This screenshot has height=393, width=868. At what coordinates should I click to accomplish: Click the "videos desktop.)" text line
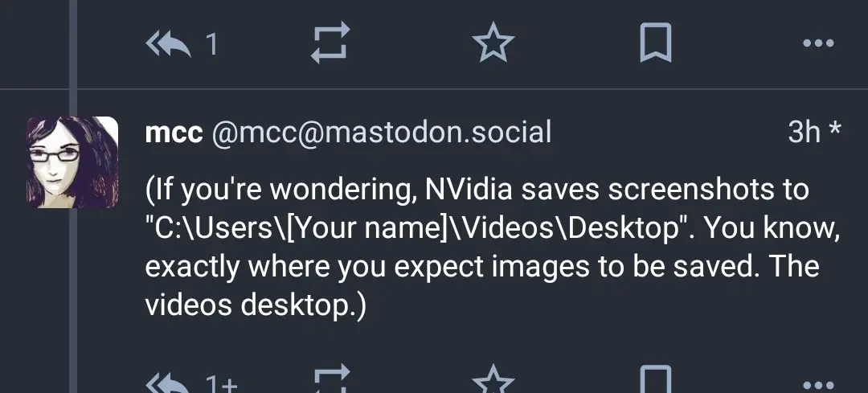tap(256, 305)
